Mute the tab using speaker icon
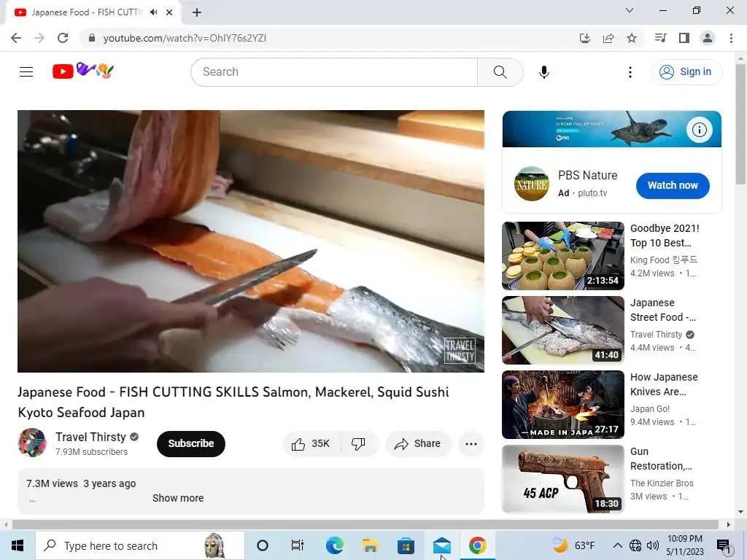The image size is (747, 560). (153, 12)
